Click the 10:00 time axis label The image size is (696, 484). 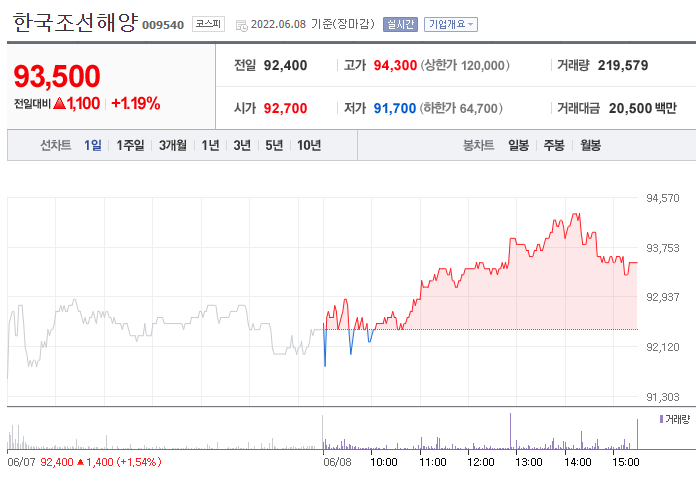coord(384,462)
